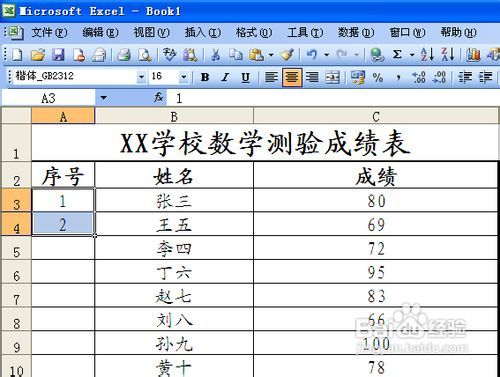Click the Print icon
This screenshot has height=377, width=500.
click(124, 55)
